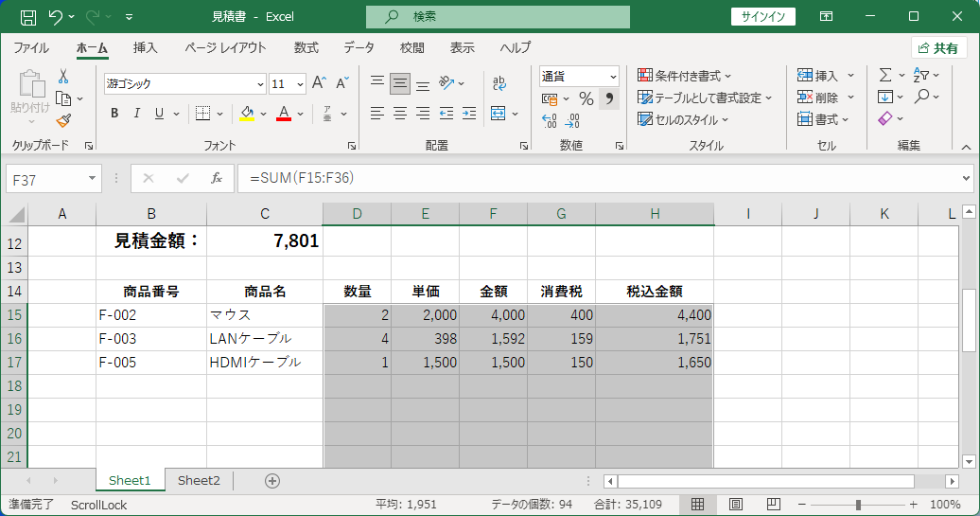Open the font size dropdown
Viewport: 980px width, 516px height.
[300, 84]
